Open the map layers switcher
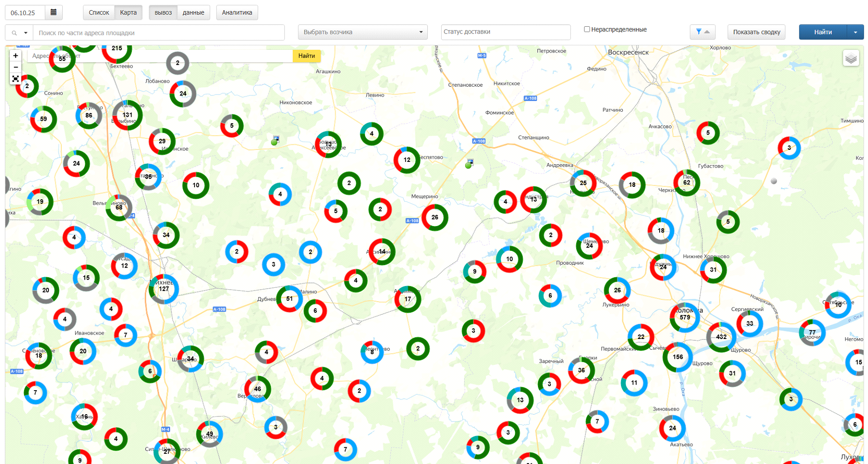This screenshot has width=868, height=464. point(850,59)
